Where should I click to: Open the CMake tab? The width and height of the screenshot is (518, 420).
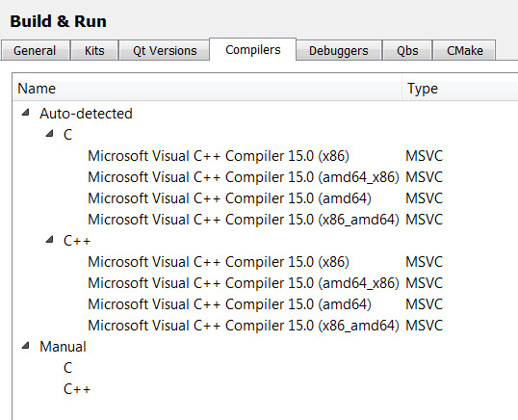click(x=464, y=50)
